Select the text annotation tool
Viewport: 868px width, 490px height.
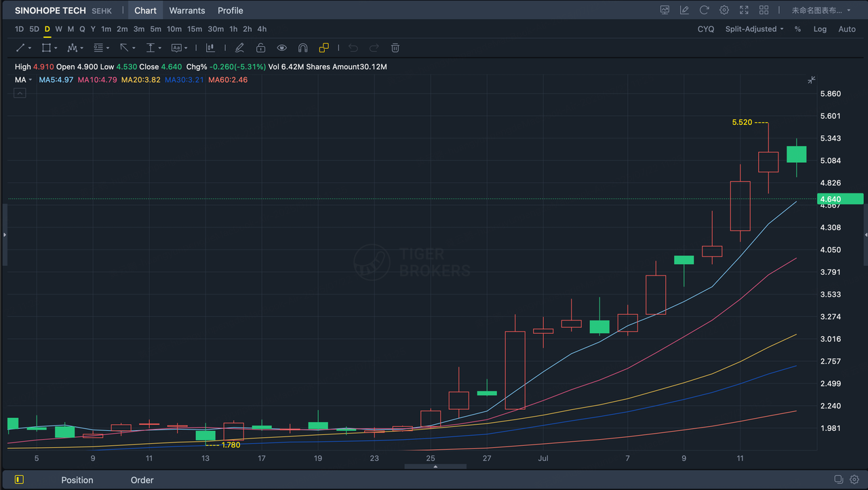tap(176, 48)
